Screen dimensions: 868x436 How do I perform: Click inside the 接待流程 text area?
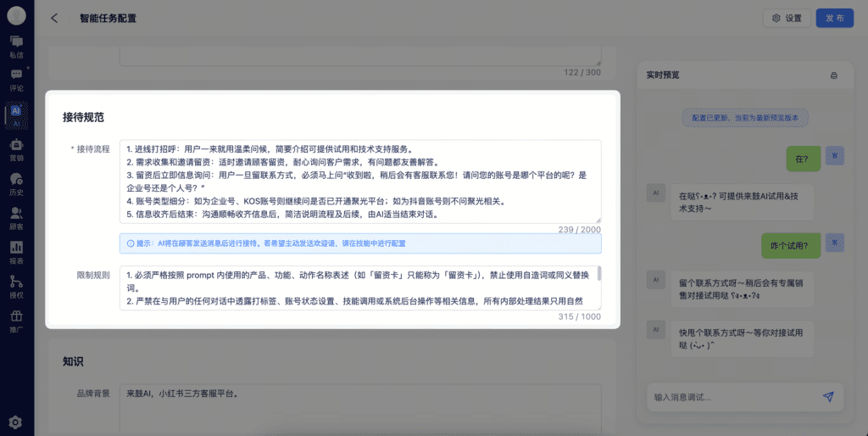360,181
